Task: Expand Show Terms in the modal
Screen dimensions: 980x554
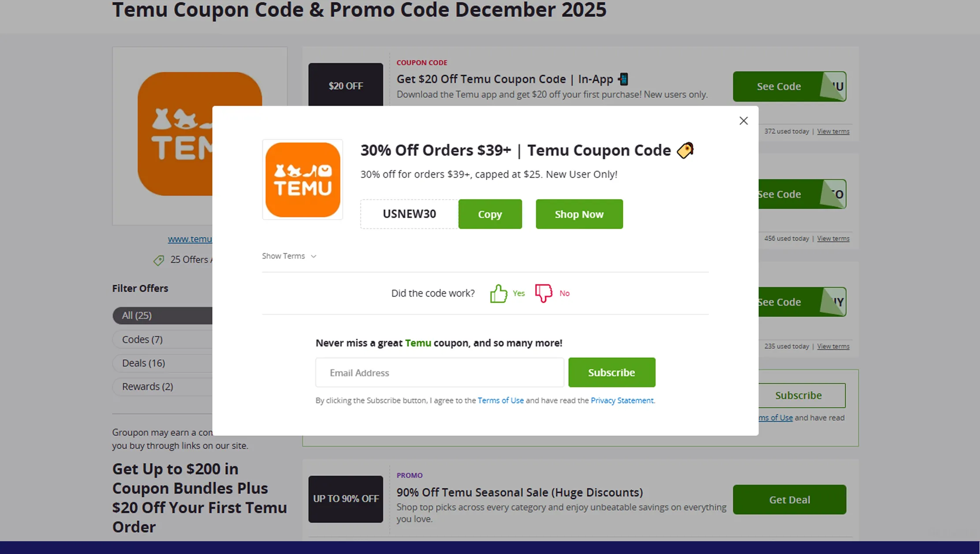Action: click(x=288, y=256)
